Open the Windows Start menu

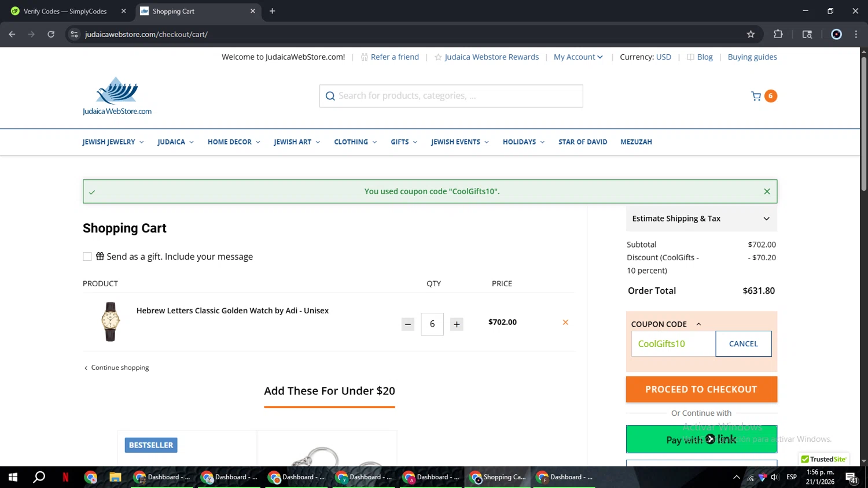(x=13, y=477)
